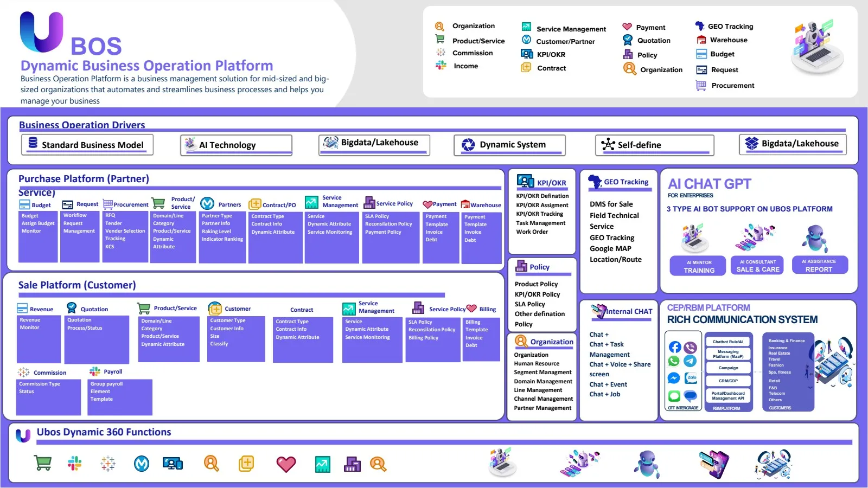
Task: Select the AI Mentor Training button
Action: (x=699, y=266)
